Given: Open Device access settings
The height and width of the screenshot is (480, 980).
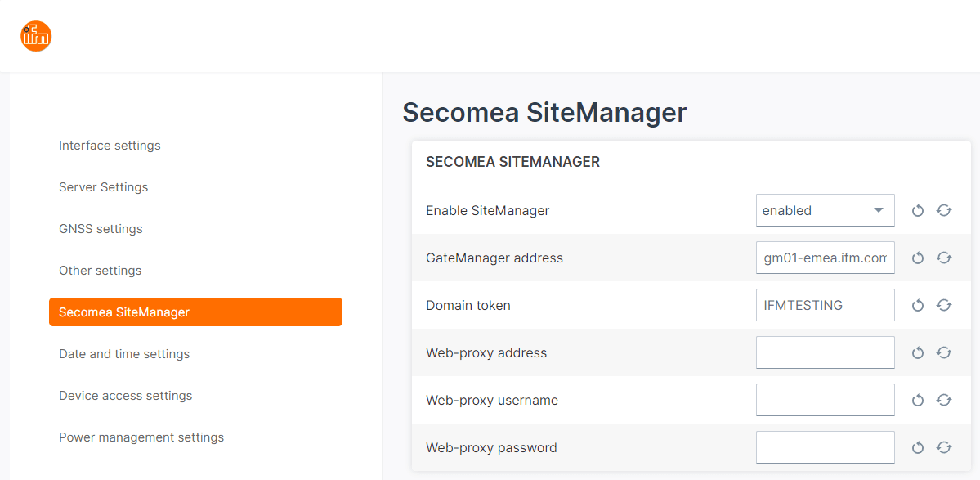Looking at the screenshot, I should click(x=126, y=396).
